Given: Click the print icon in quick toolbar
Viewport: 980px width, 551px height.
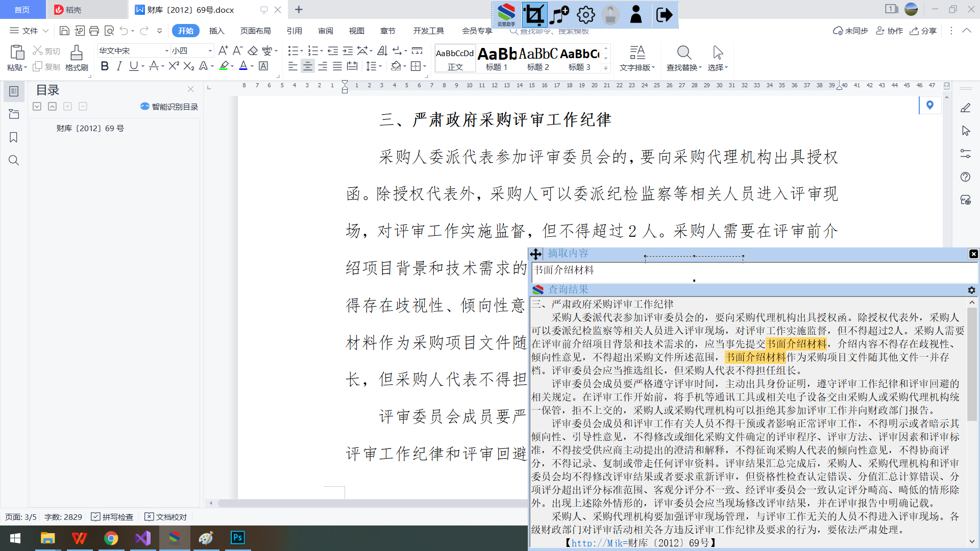Looking at the screenshot, I should pos(94,31).
